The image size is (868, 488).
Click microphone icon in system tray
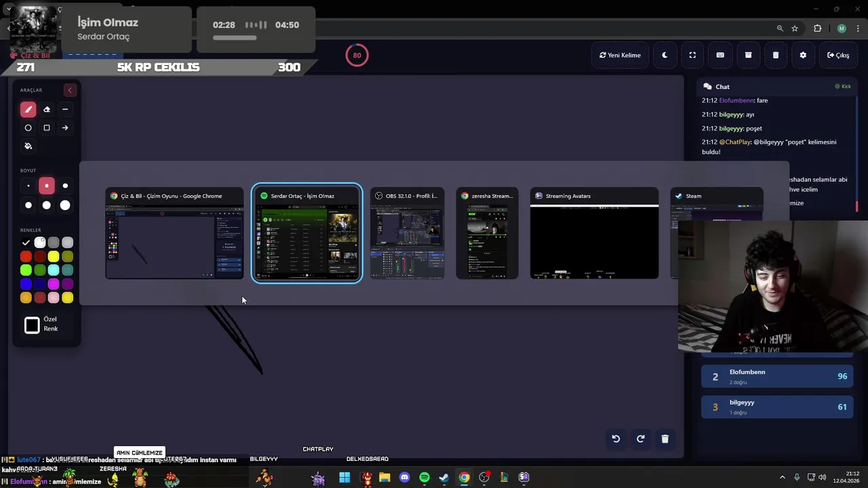(797, 477)
